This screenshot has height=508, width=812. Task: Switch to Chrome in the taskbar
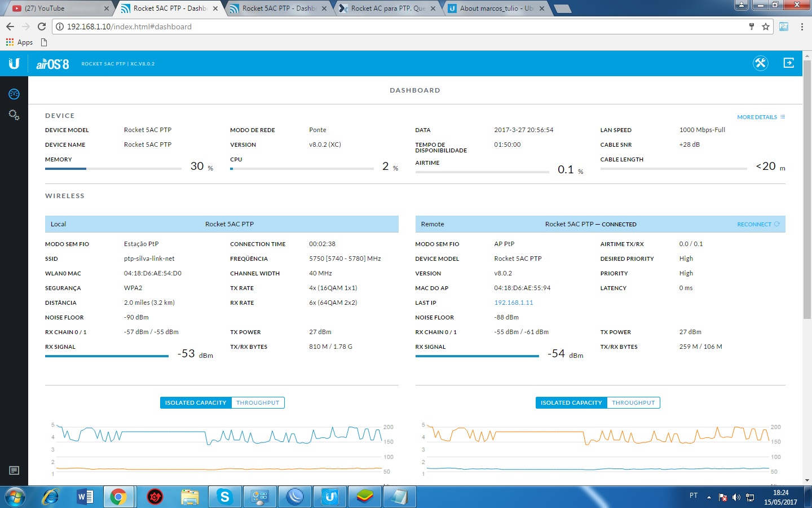pos(118,497)
